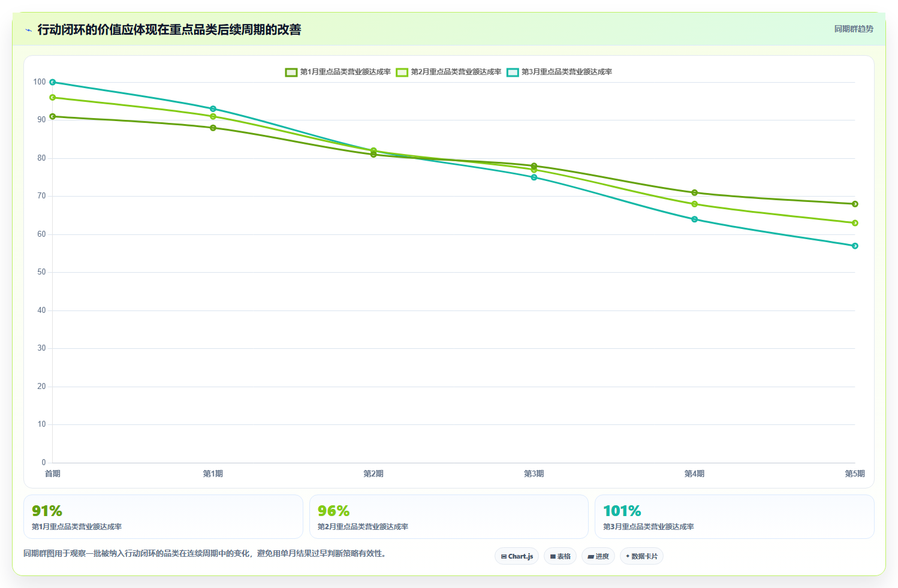Image resolution: width=898 pixels, height=588 pixels.
Task: Click the 同期群图 description footnote
Action: [204, 553]
